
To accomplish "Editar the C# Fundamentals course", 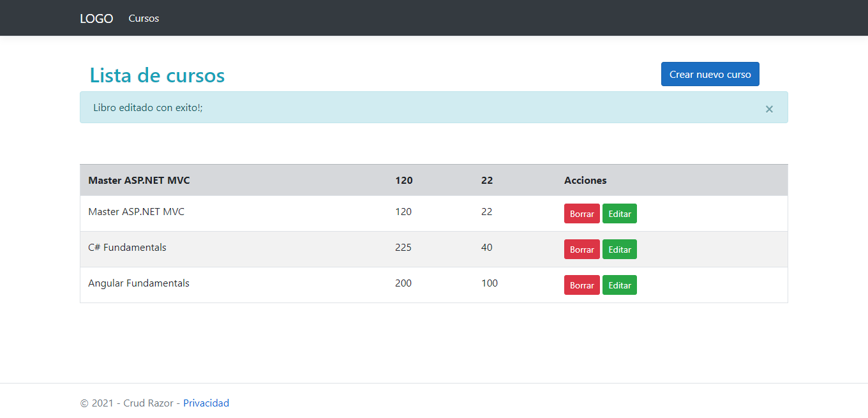I will click(620, 250).
